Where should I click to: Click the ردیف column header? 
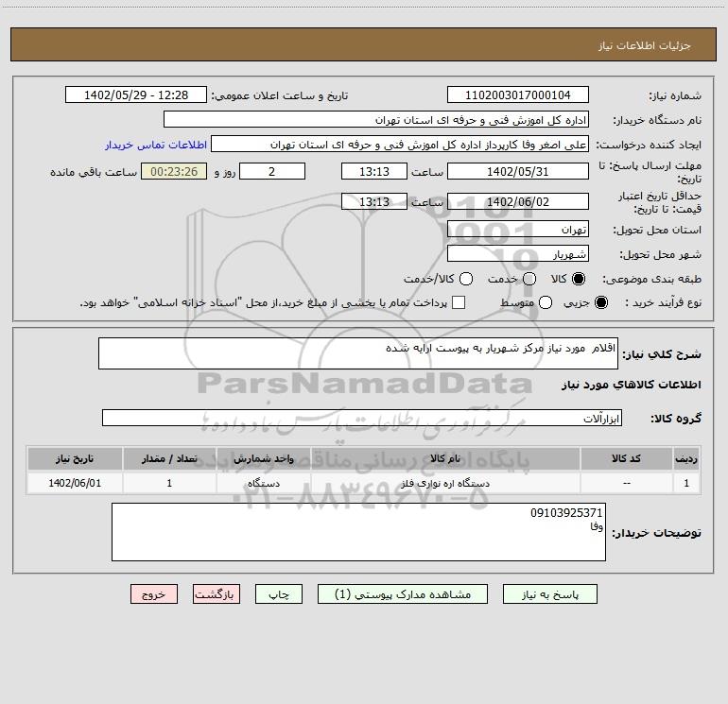pos(686,458)
